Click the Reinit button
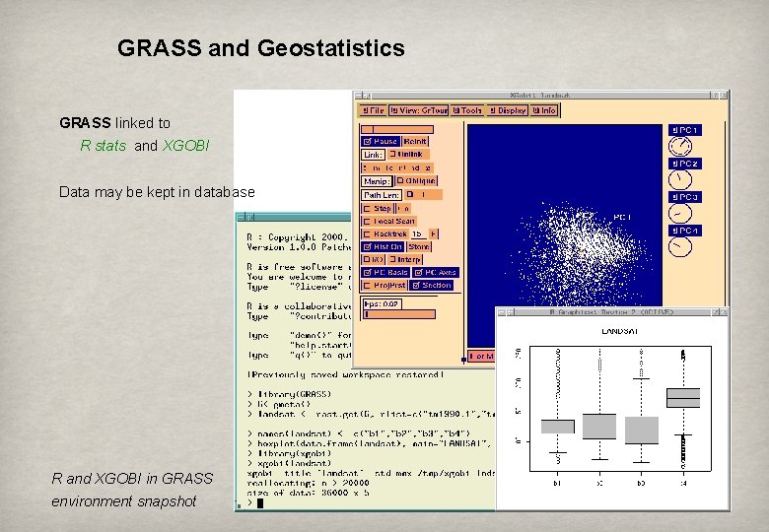This screenshot has width=769, height=532. [415, 142]
